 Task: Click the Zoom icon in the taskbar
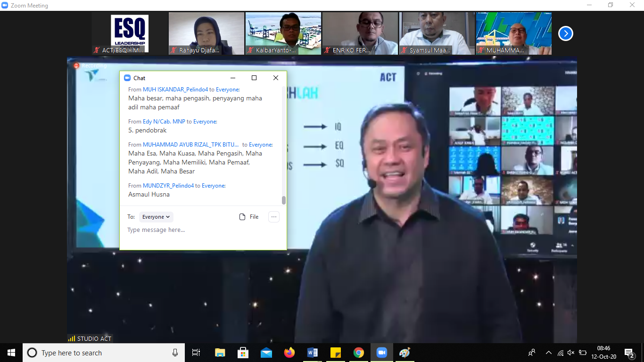click(x=381, y=353)
